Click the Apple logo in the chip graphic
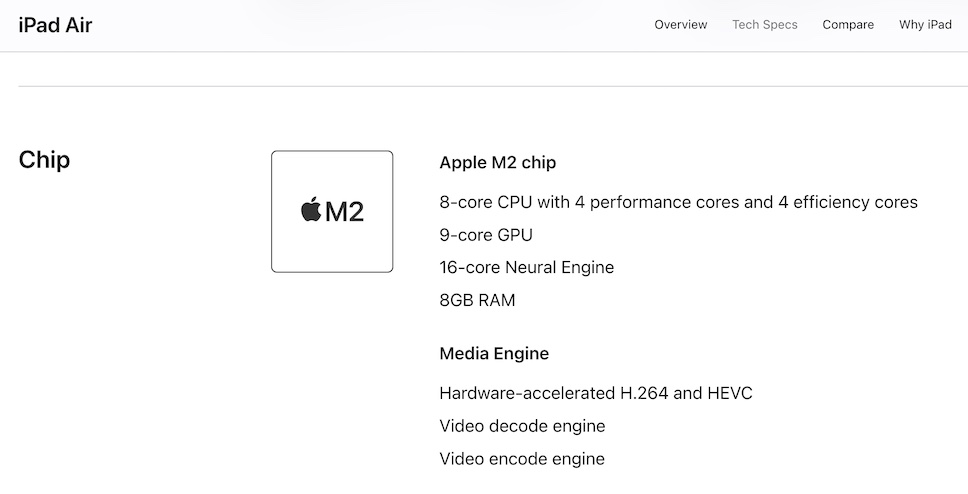 tap(311, 210)
